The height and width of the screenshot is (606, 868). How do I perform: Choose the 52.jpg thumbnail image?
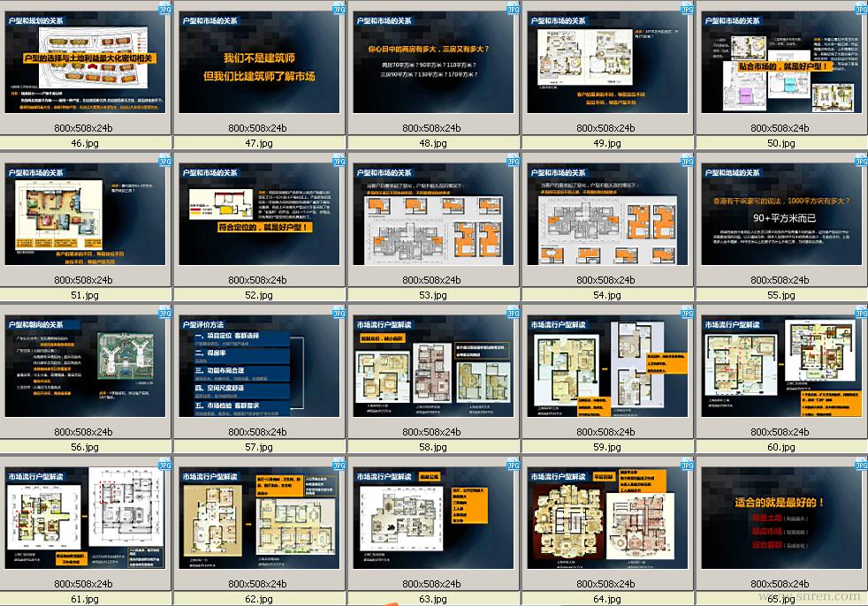coord(259,214)
